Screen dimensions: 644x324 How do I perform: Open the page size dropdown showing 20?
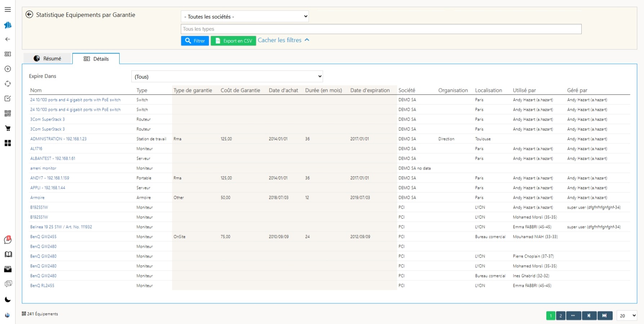pos(627,316)
